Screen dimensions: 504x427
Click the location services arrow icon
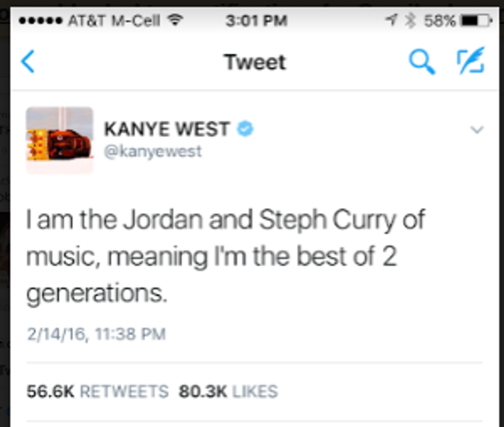(x=391, y=20)
